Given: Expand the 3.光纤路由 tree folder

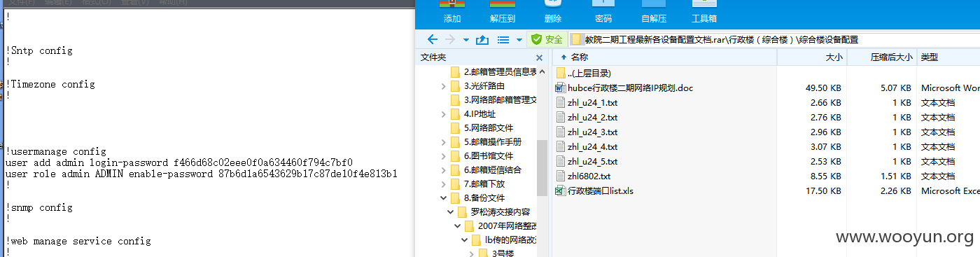Looking at the screenshot, I should click(x=443, y=85).
